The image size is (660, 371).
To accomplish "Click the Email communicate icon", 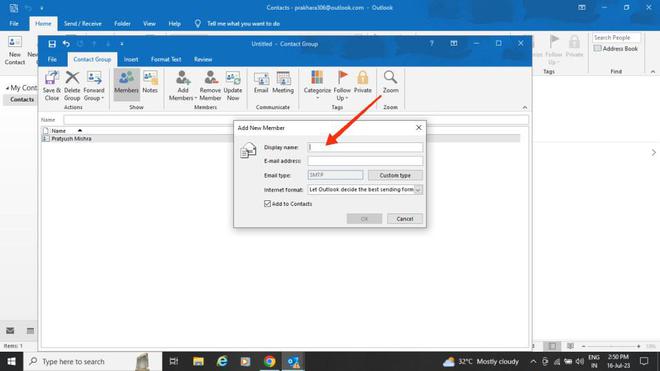I will (261, 83).
